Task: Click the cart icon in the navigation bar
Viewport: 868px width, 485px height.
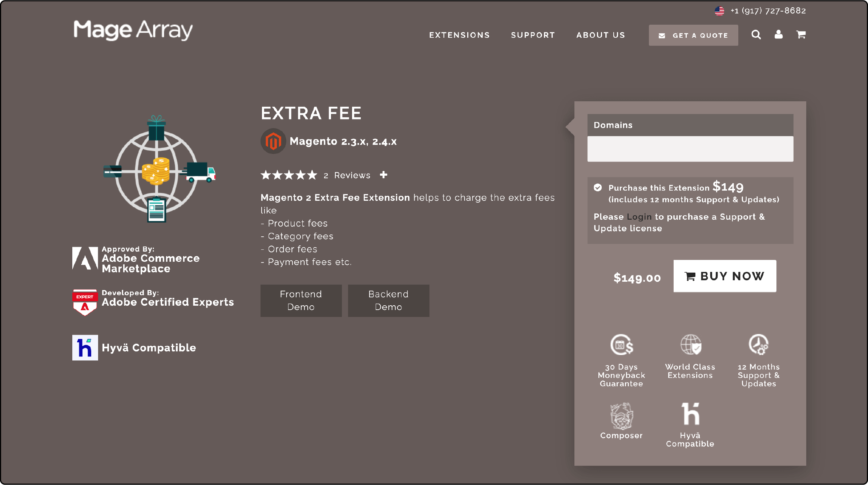Action: 800,34
